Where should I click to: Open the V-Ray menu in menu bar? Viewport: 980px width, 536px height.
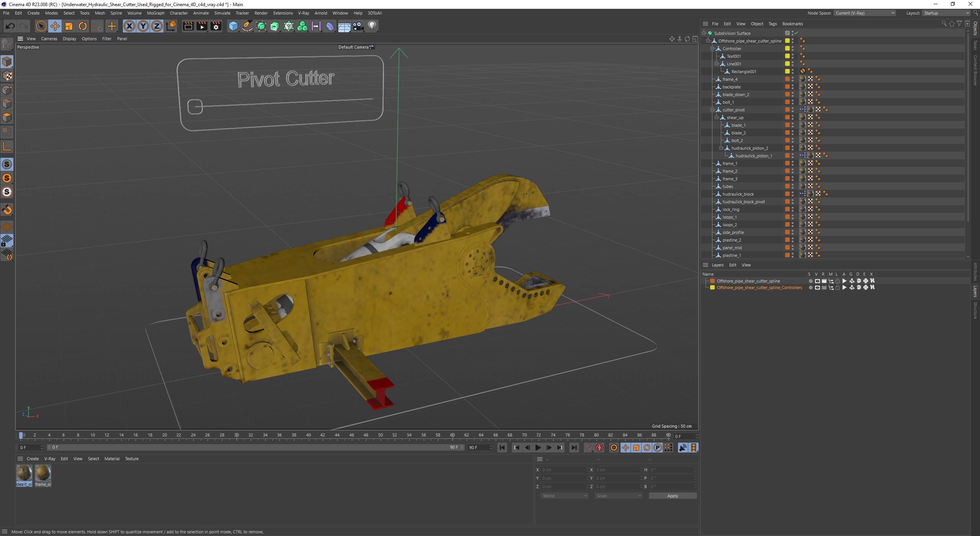(304, 13)
